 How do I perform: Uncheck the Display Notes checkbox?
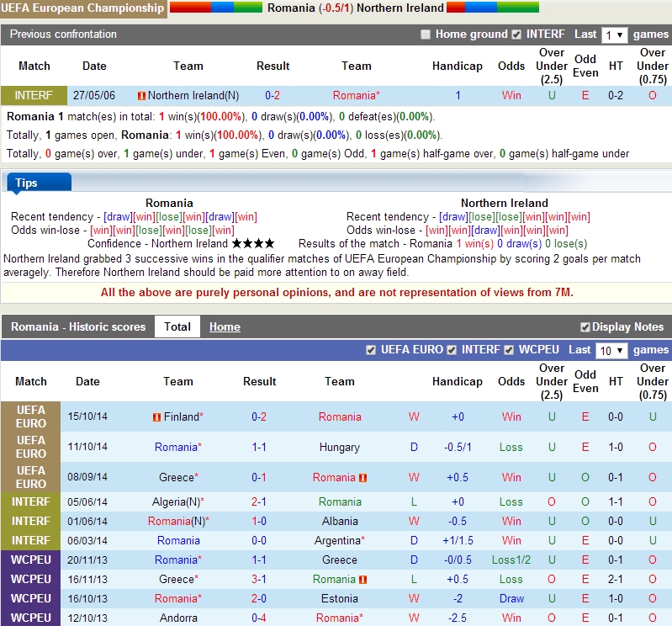(585, 327)
